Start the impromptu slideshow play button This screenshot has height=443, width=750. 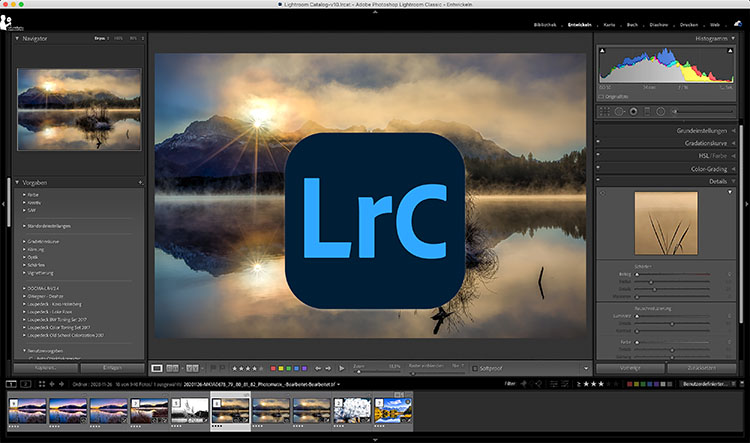click(x=342, y=368)
